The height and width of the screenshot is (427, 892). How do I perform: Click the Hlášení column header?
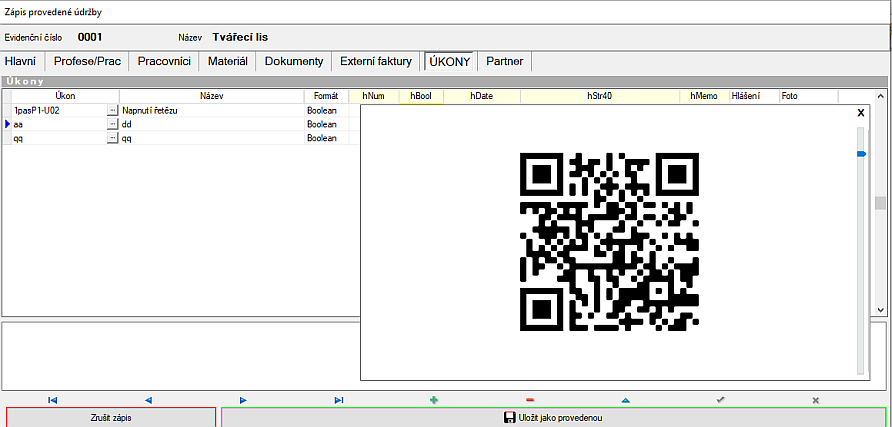(754, 96)
